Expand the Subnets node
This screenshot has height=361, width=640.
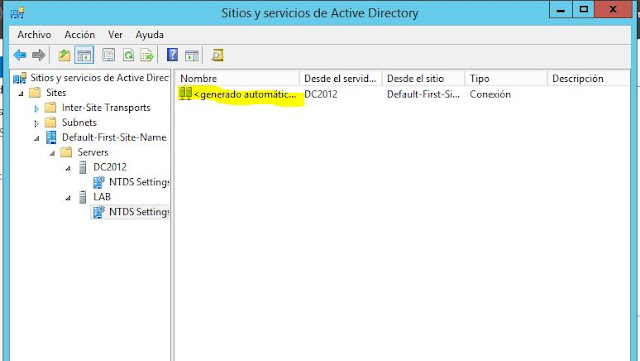(36, 123)
